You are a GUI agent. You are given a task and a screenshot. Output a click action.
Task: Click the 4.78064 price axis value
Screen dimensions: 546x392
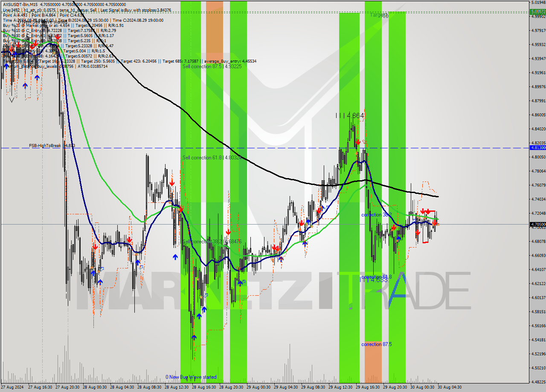click(538, 171)
